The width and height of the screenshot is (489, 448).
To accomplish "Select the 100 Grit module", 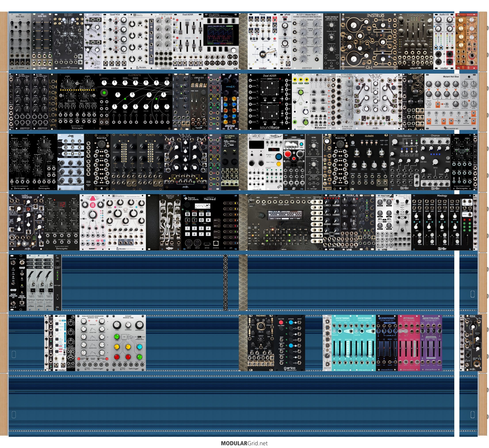I will coord(68,41).
